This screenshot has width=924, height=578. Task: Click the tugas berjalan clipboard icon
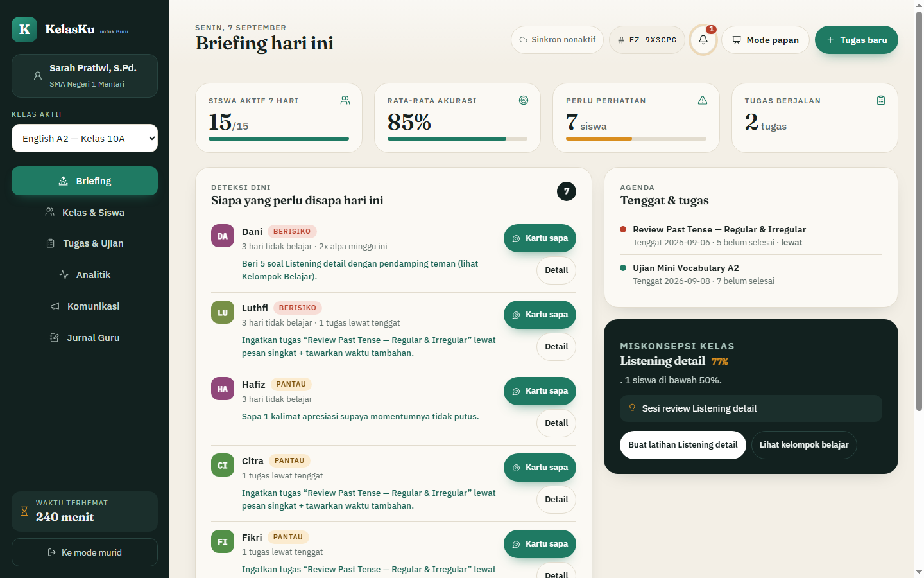(881, 100)
